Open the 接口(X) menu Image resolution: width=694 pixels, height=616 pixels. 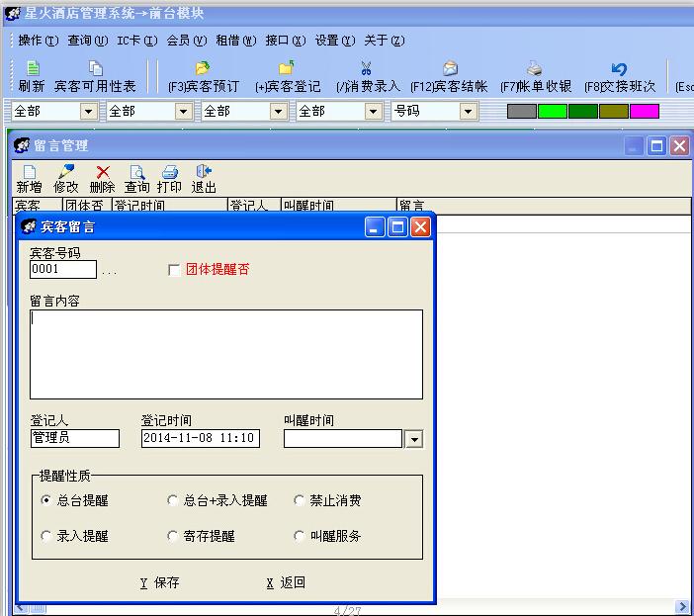tap(286, 41)
